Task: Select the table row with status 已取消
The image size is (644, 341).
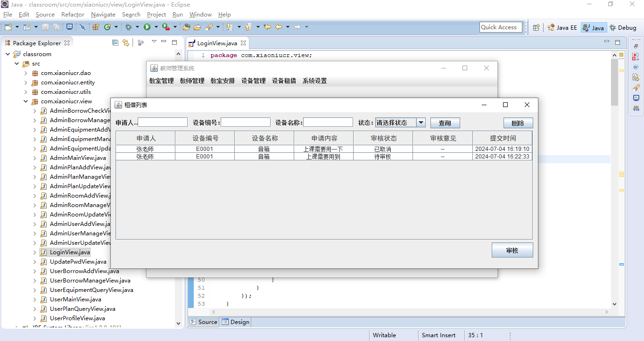Action: (324, 149)
